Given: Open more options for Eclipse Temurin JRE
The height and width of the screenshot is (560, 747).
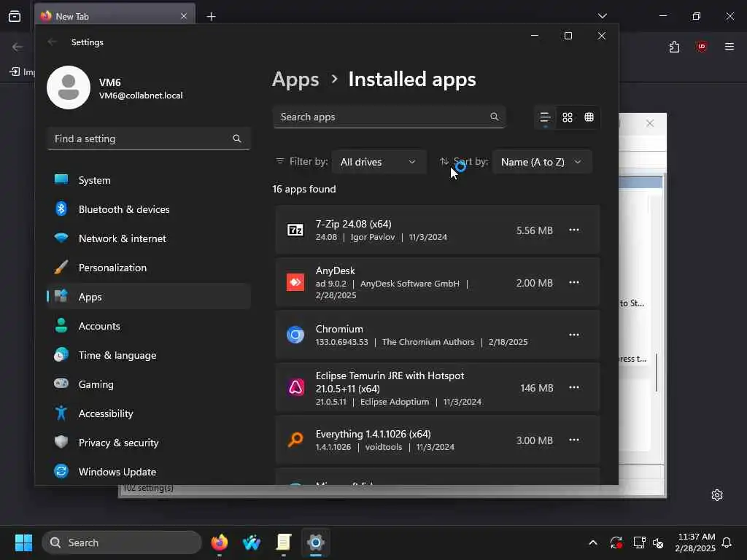Looking at the screenshot, I should 574,387.
